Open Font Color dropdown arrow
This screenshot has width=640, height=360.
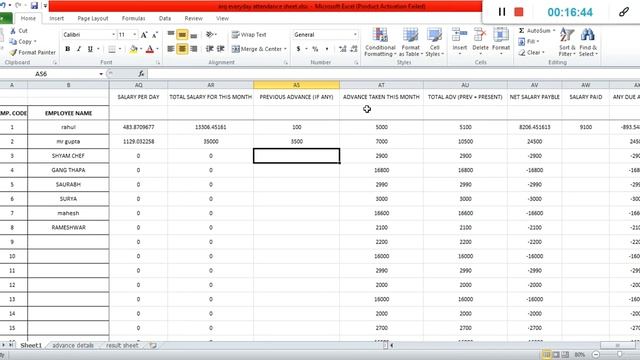tap(158, 49)
